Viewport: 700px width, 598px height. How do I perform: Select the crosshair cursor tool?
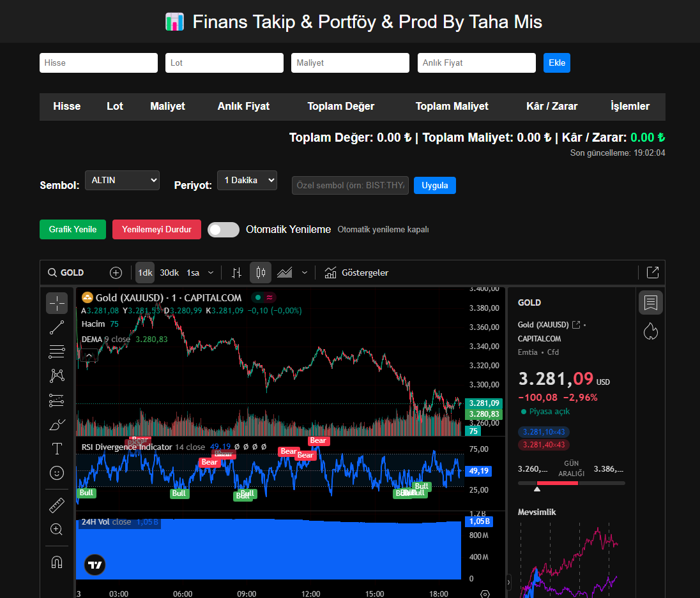[57, 303]
